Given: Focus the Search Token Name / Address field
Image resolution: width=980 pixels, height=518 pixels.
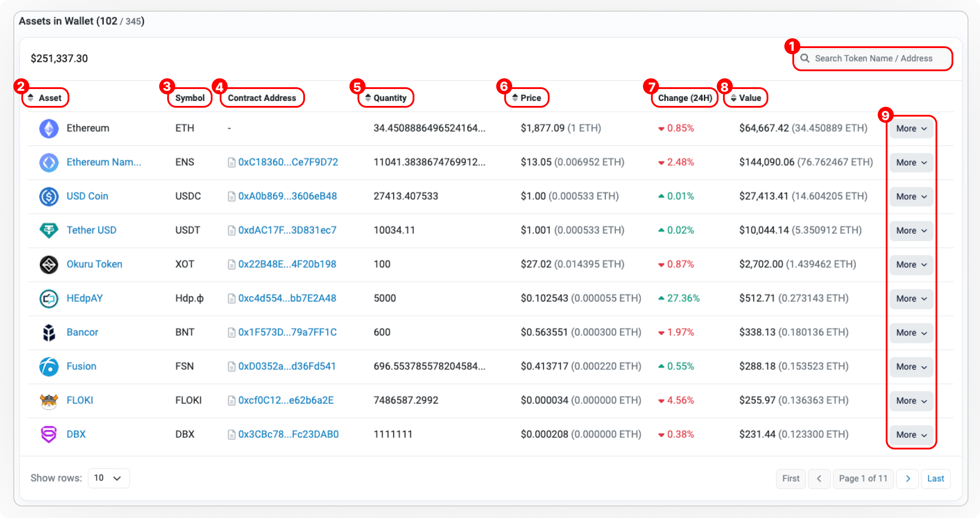Looking at the screenshot, I should coord(873,59).
